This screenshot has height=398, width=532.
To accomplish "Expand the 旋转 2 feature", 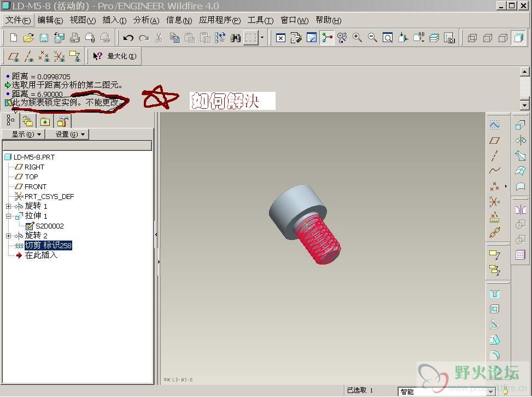I will (9, 236).
